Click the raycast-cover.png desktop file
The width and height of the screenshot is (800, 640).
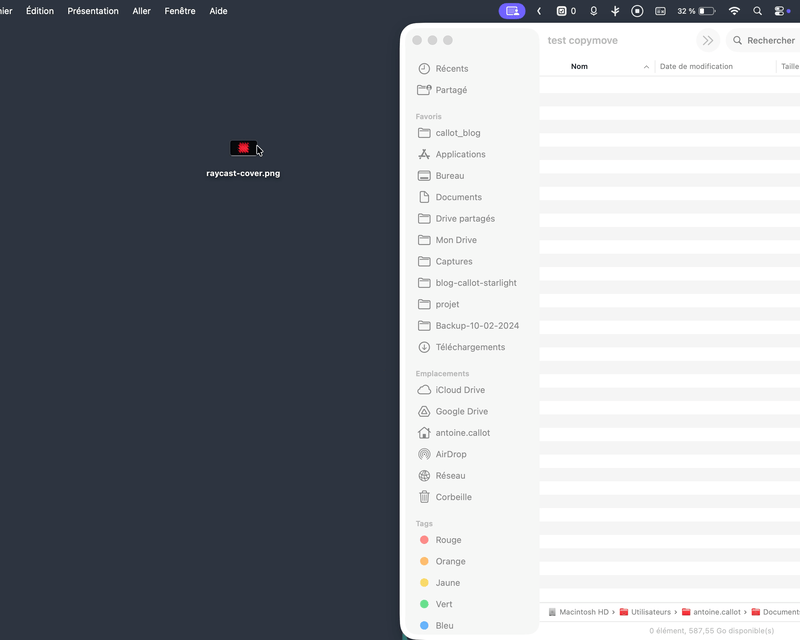[243, 149]
